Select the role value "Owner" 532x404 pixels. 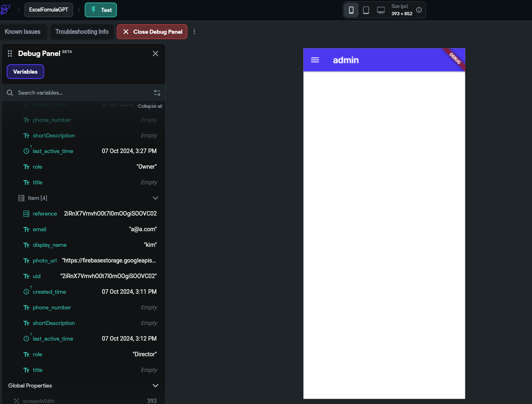point(146,167)
